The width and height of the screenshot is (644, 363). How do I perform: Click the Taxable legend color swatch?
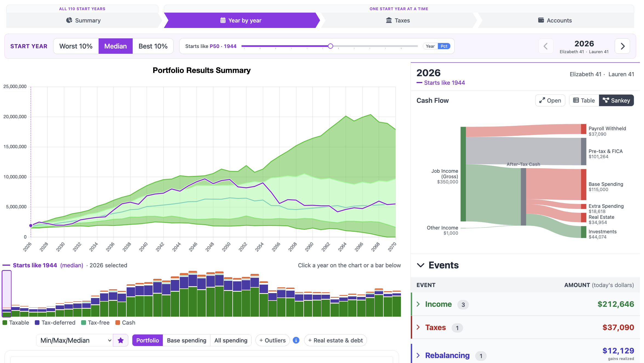pyautogui.click(x=5, y=323)
